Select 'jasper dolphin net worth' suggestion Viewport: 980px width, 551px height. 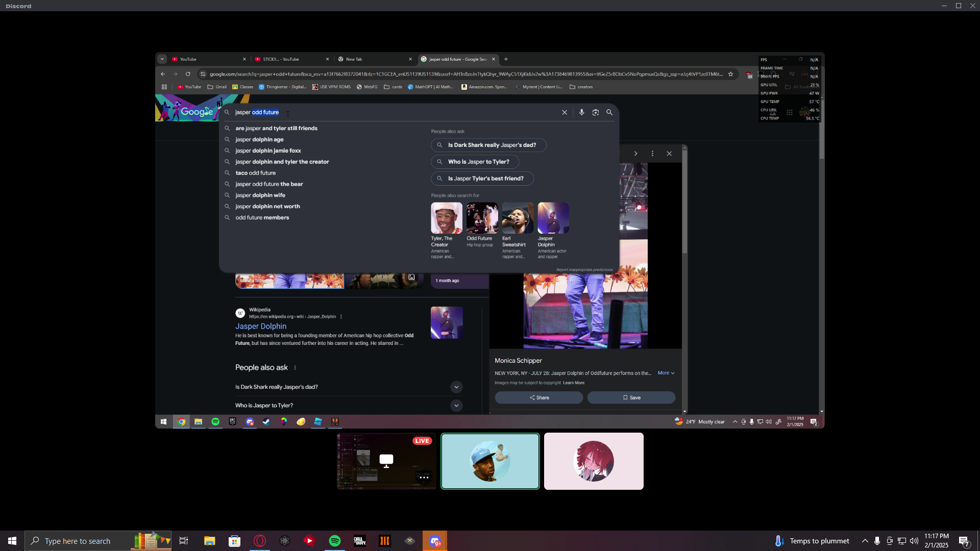[267, 206]
